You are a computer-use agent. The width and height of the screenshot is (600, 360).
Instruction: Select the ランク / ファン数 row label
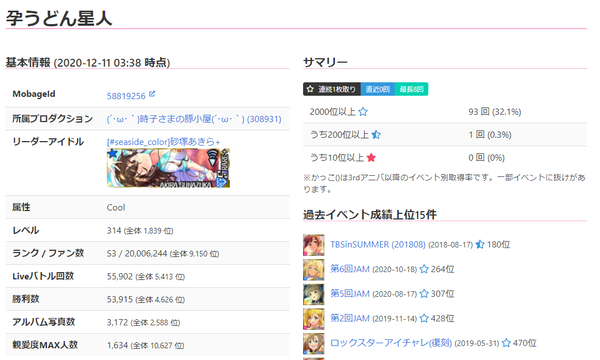[48, 253]
